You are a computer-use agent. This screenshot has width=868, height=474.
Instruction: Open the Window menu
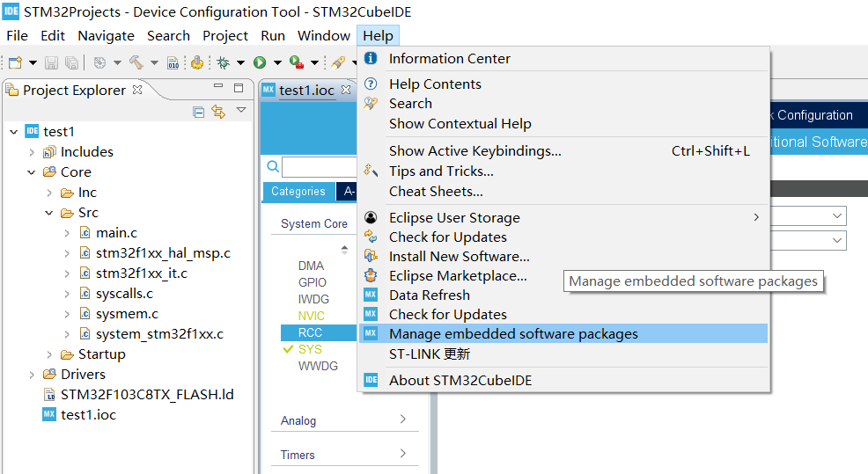pos(324,36)
